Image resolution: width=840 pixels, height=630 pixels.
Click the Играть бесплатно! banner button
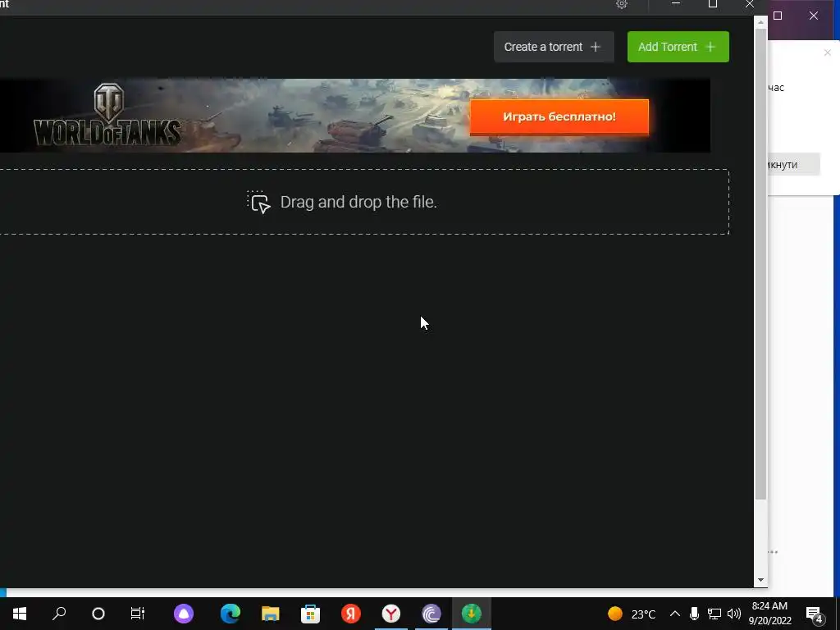click(x=559, y=116)
